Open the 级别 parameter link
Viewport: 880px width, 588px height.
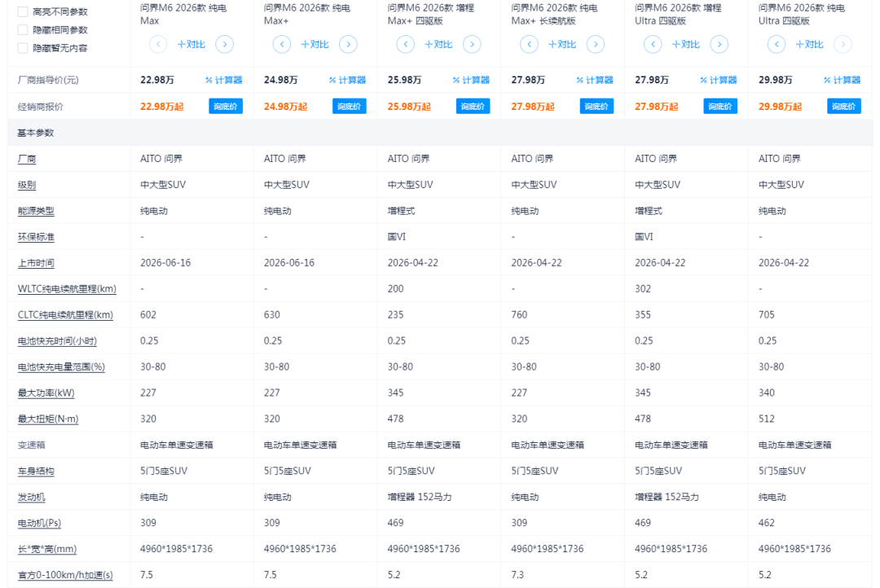point(27,185)
